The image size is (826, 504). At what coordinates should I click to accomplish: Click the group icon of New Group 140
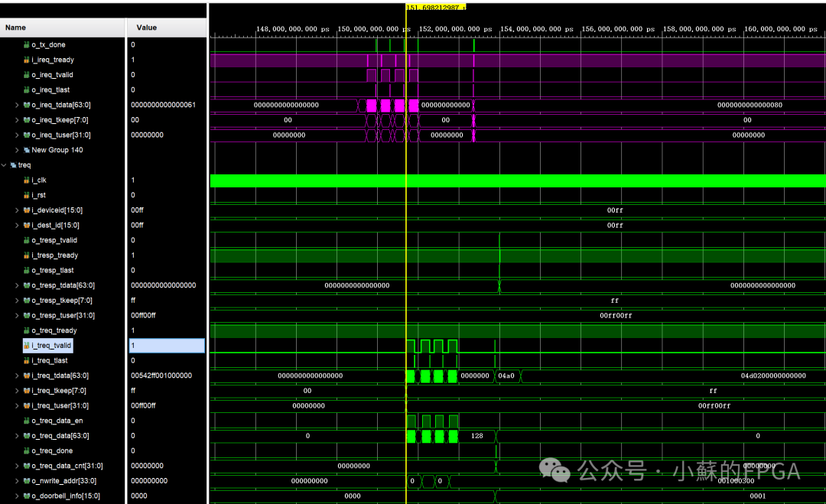(x=25, y=150)
